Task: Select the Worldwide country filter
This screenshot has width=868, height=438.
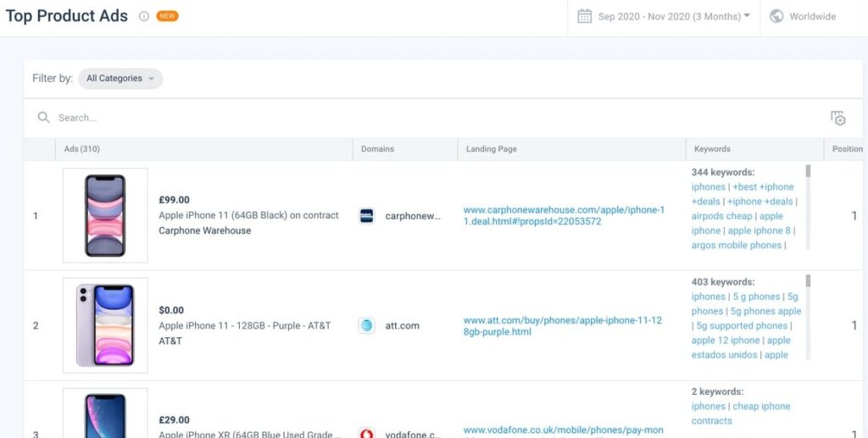Action: pyautogui.click(x=812, y=17)
